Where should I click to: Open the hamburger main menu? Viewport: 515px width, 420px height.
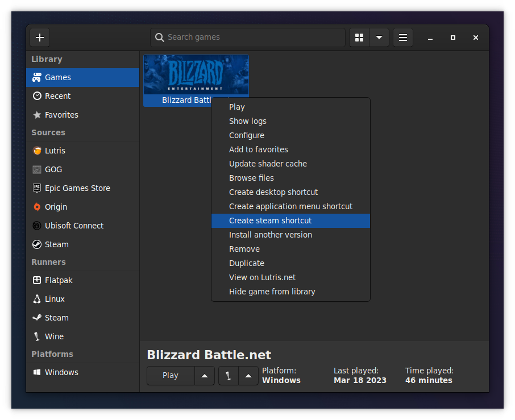[x=403, y=38]
